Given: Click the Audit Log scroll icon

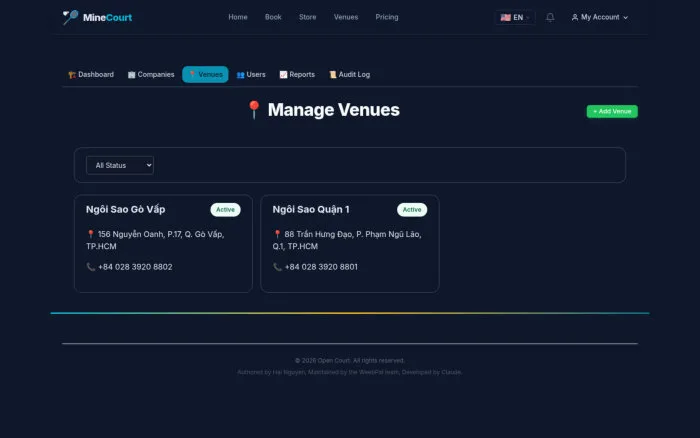Looking at the screenshot, I should point(333,75).
